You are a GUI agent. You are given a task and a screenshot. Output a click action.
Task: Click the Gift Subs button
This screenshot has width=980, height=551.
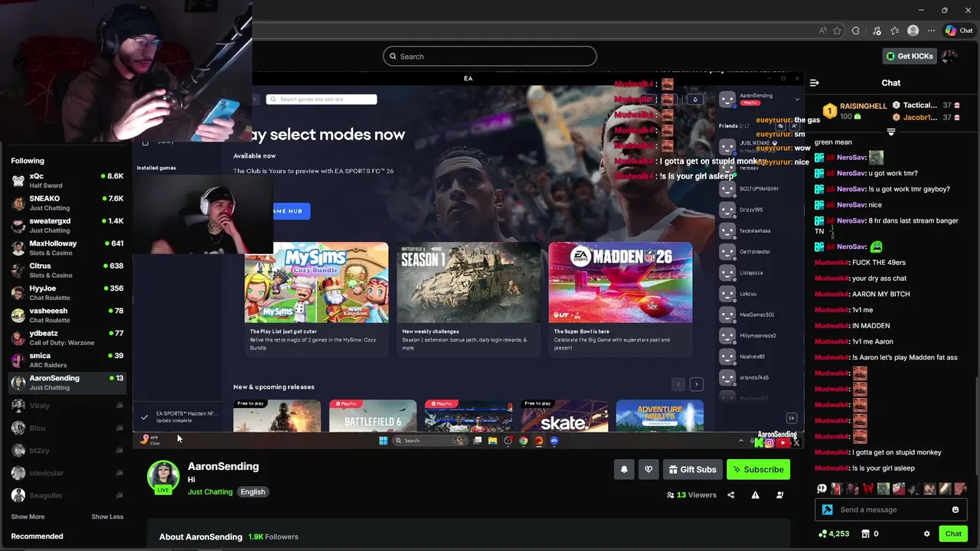(692, 470)
